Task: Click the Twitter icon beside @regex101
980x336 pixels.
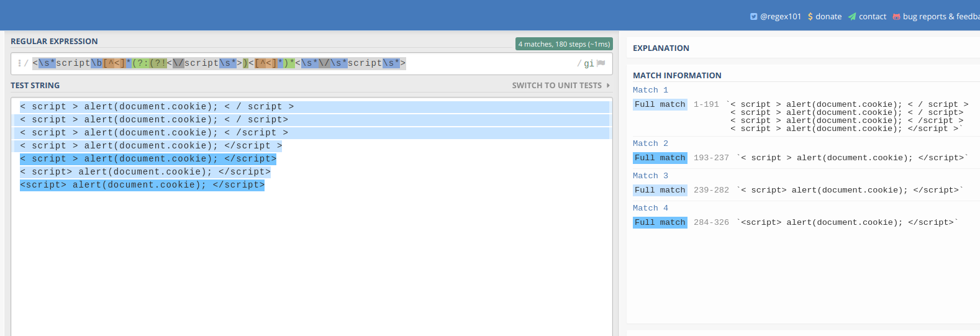Action: [x=753, y=17]
